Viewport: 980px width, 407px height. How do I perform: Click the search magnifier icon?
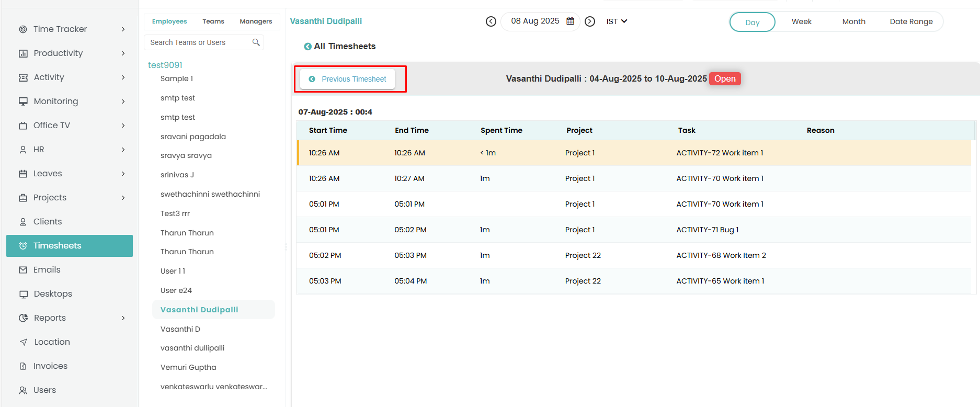(256, 42)
